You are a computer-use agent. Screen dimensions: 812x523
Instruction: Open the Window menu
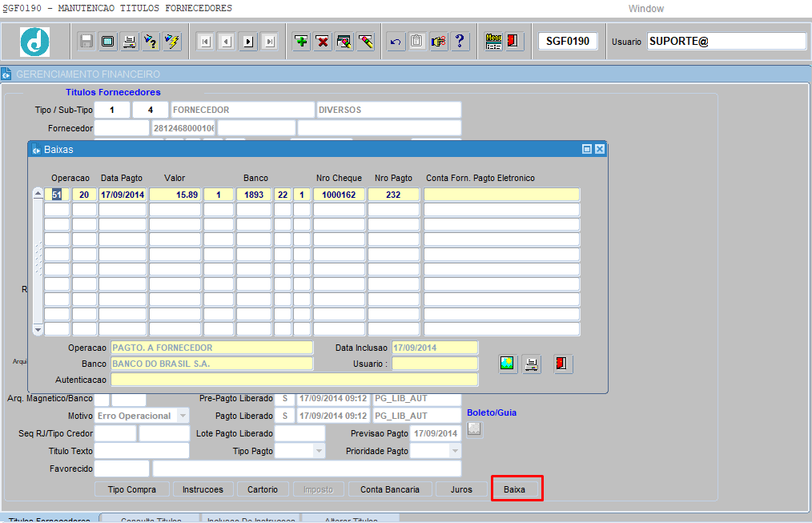point(645,9)
